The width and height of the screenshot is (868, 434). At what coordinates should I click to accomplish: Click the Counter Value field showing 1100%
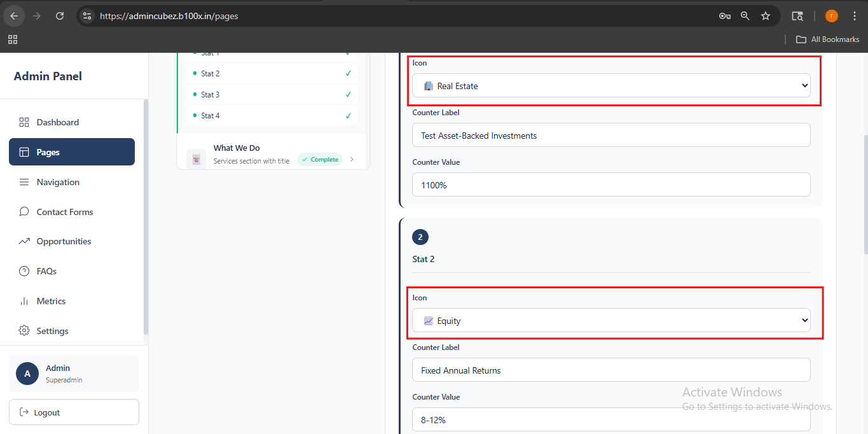click(611, 185)
